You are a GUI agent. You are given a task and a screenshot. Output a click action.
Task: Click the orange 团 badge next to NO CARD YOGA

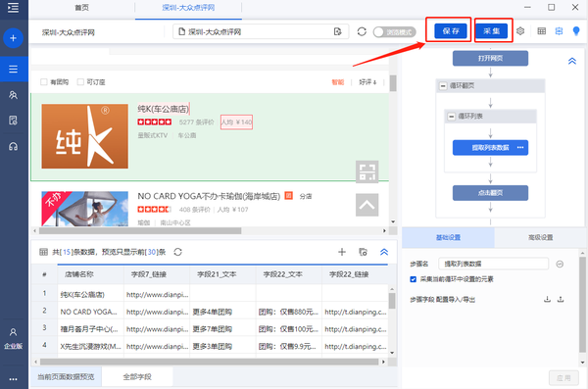pyautogui.click(x=288, y=195)
